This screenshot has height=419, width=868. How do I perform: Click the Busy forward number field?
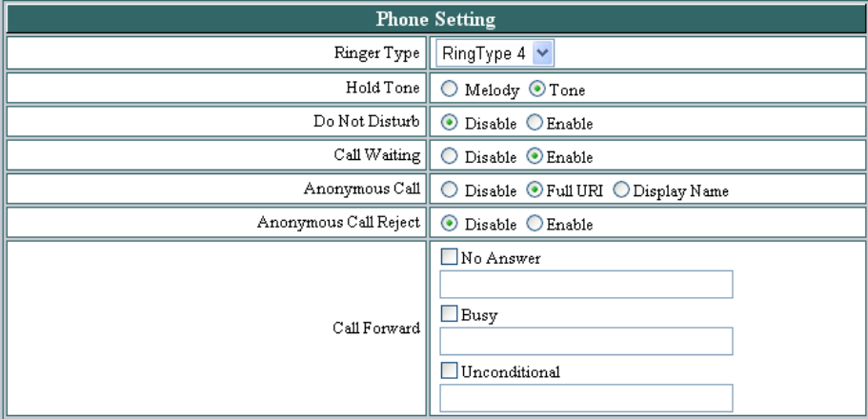click(585, 342)
